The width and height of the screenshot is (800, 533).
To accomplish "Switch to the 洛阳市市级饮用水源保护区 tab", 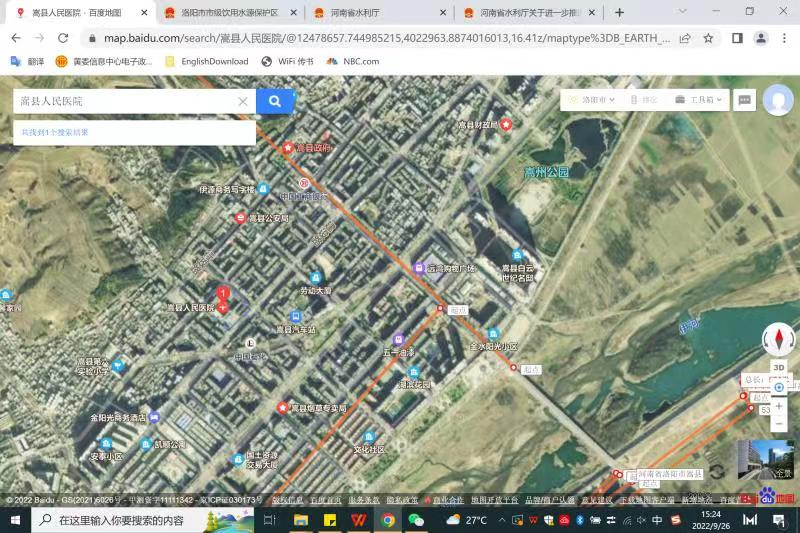I will point(228,12).
